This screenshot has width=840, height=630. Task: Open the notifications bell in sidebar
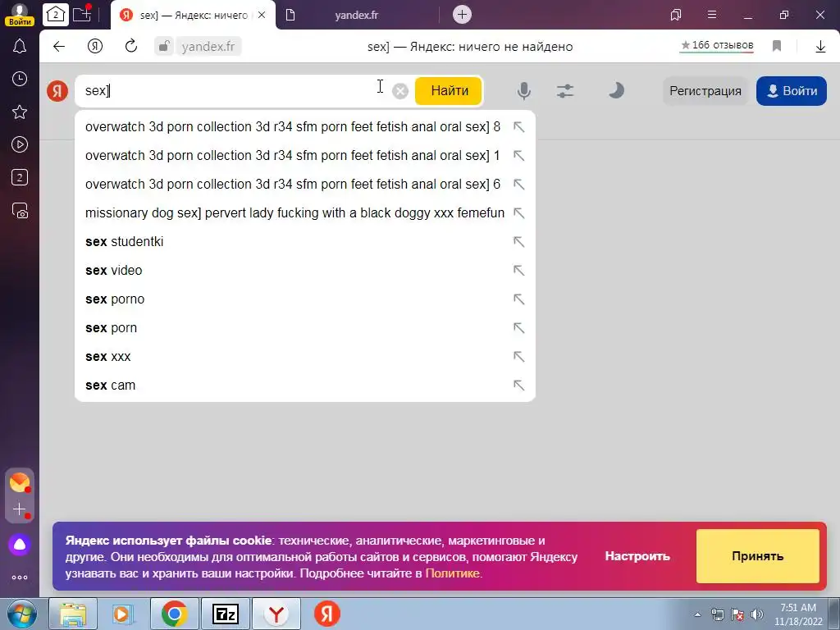[20, 47]
